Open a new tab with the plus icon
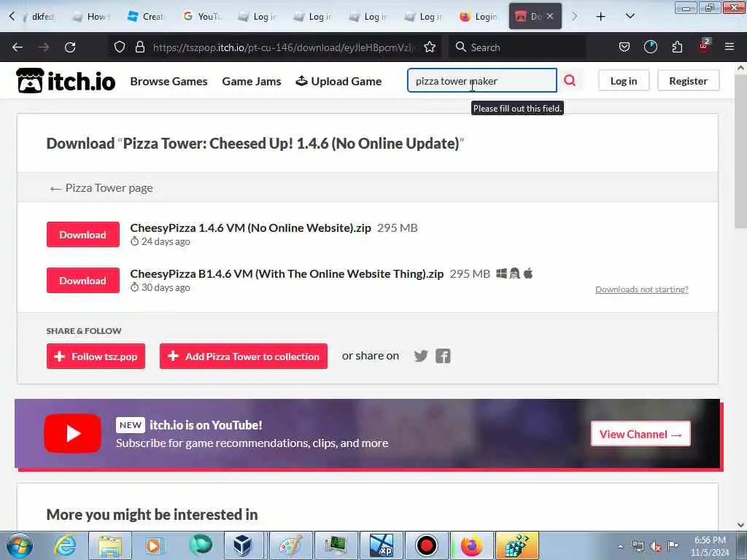The image size is (747, 560). coord(601,17)
